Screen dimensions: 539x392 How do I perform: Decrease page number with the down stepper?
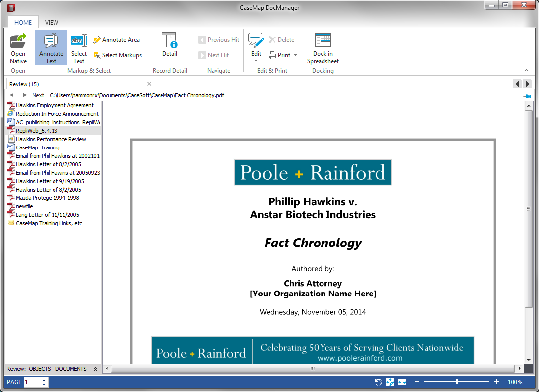pos(44,385)
